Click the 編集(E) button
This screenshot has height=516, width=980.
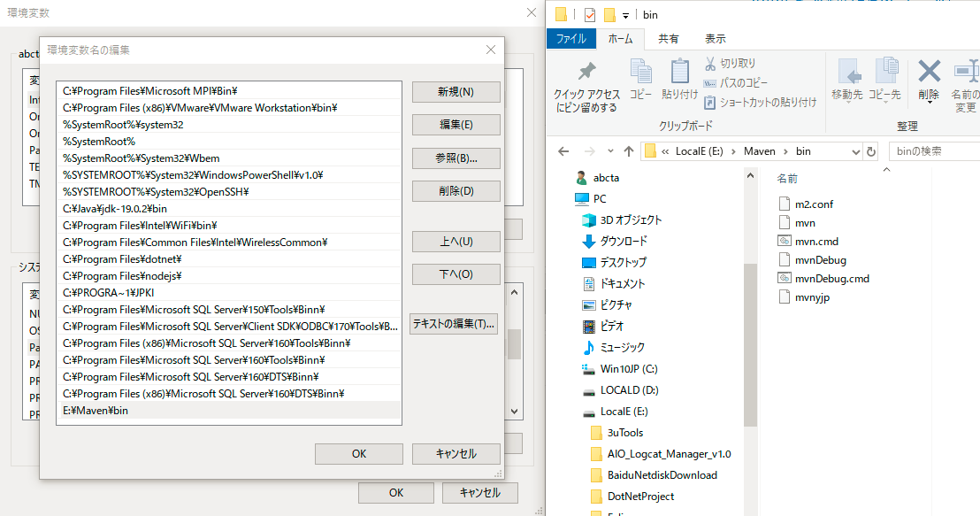pyautogui.click(x=456, y=125)
